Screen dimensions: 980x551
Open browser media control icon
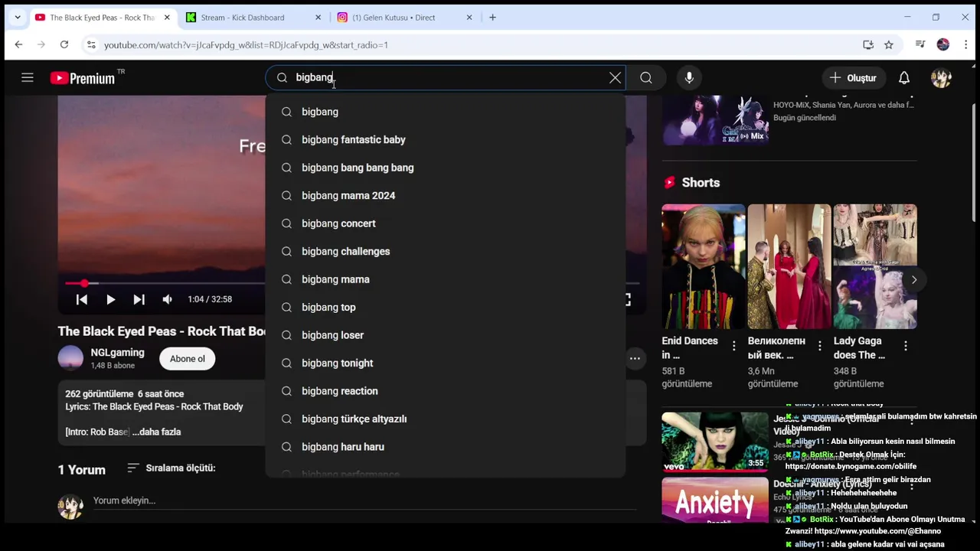pos(920,44)
